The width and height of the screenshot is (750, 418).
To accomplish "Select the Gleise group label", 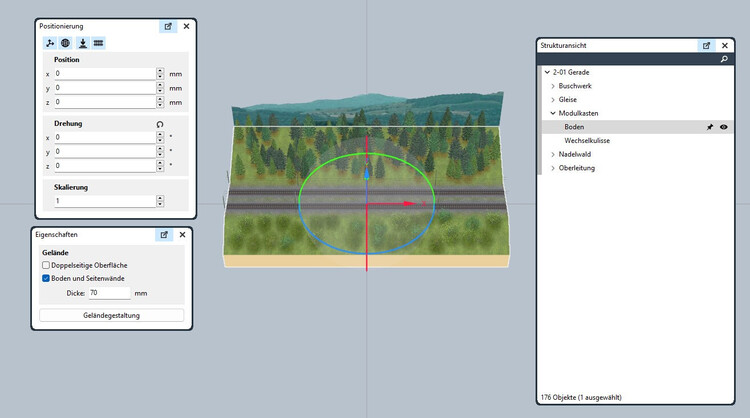I will click(568, 99).
